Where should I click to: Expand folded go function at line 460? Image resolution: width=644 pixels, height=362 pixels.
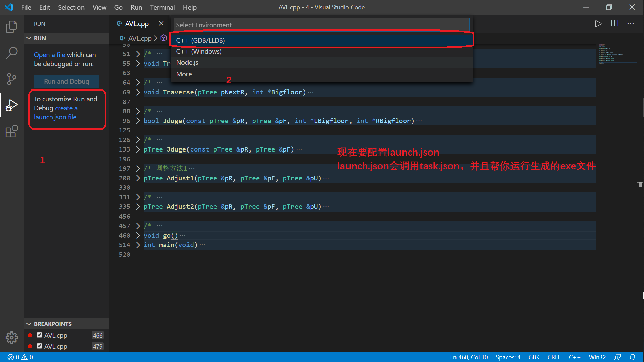(x=138, y=235)
